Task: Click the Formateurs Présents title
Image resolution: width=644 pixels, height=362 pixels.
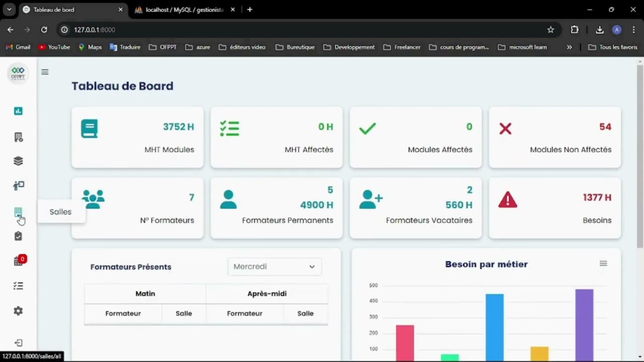Action: pyautogui.click(x=131, y=267)
